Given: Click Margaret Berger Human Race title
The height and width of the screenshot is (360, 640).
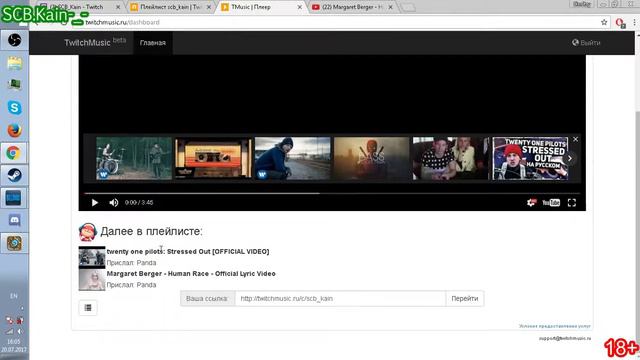Looking at the screenshot, I should [x=191, y=273].
